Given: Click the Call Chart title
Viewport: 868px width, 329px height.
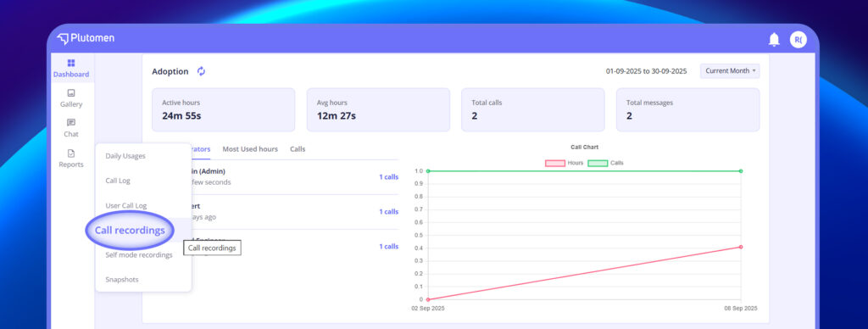Looking at the screenshot, I should point(585,148).
